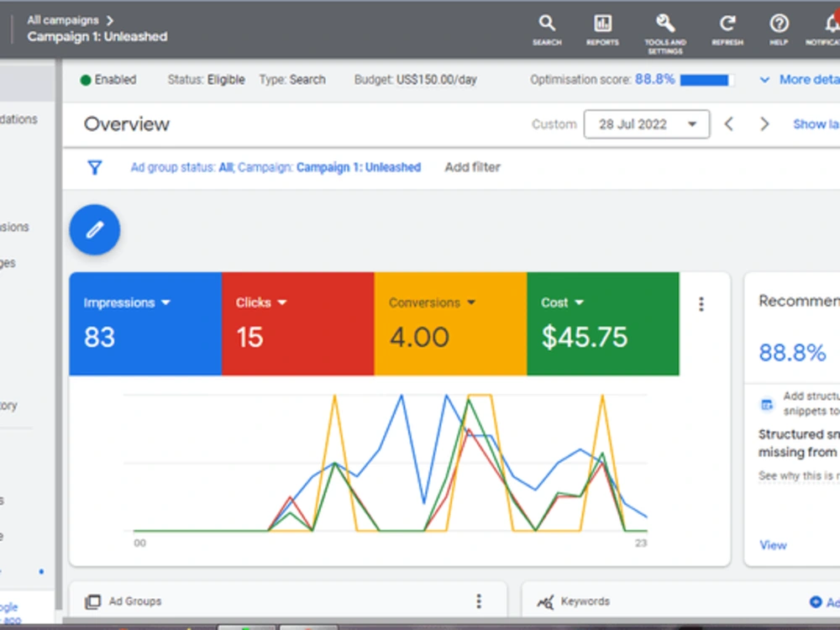840x630 pixels.
Task: Click the Status: Eligible text
Action: 207,80
